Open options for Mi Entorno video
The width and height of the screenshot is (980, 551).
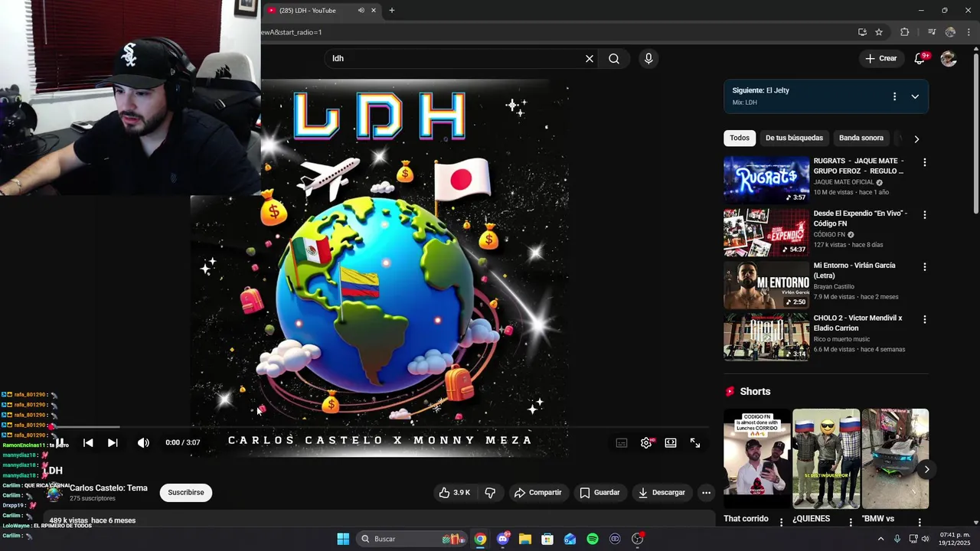click(x=924, y=267)
